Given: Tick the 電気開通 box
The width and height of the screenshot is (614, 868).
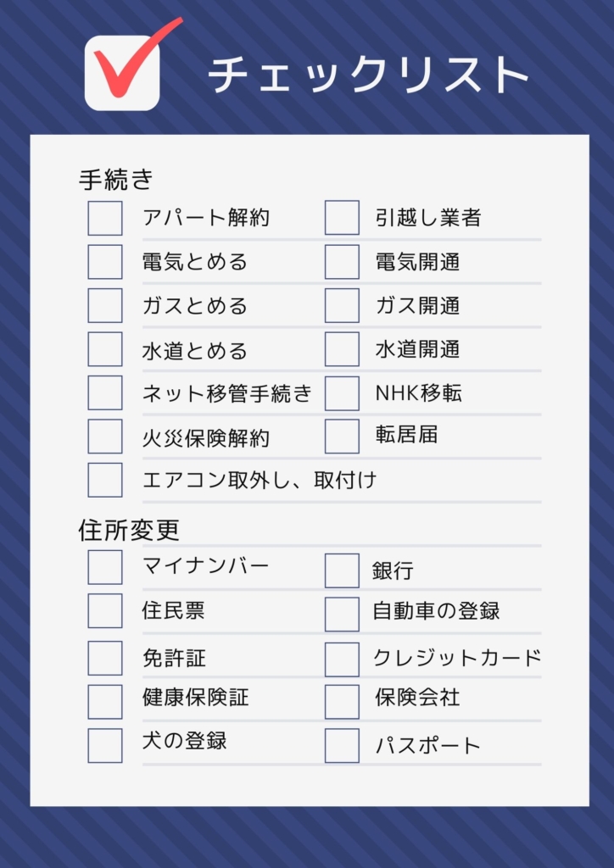Looking at the screenshot, I should [342, 262].
